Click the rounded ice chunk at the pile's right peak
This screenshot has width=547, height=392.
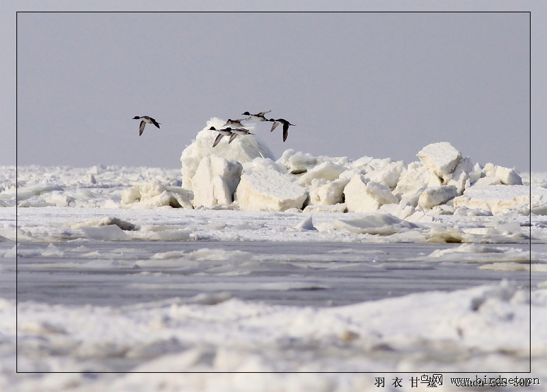[x=440, y=158]
